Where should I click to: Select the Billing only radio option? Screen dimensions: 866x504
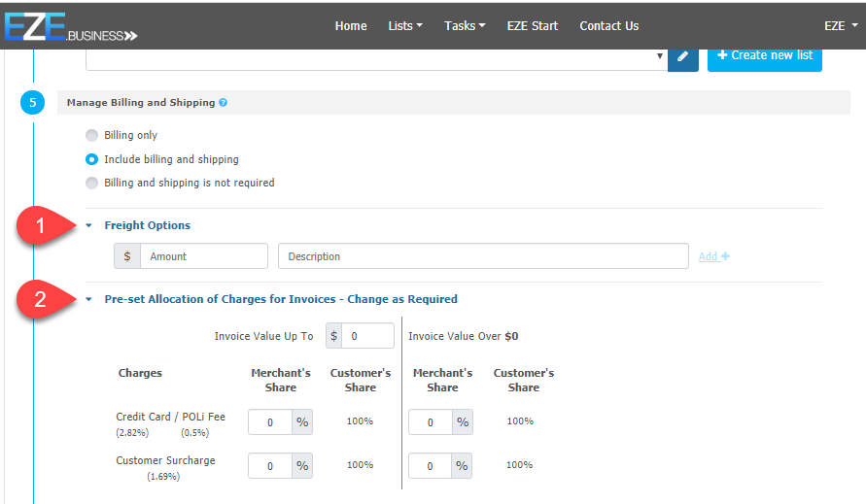(x=92, y=135)
